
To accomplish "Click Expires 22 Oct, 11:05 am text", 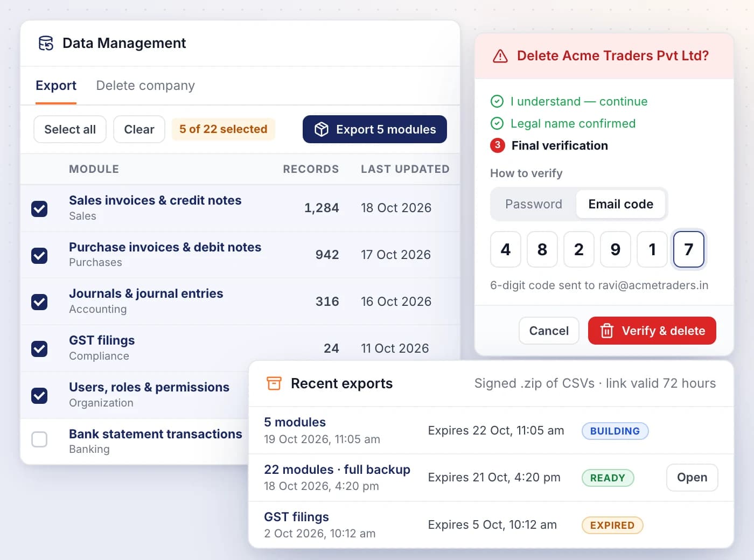I will coord(496,430).
